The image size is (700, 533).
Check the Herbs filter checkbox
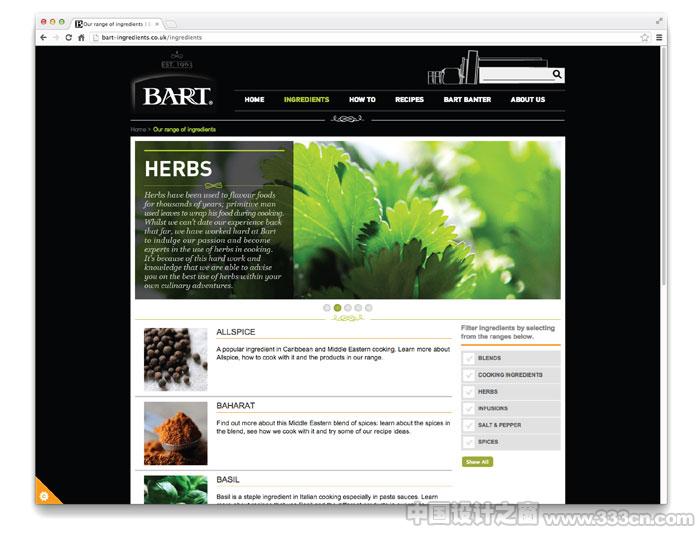(x=468, y=392)
